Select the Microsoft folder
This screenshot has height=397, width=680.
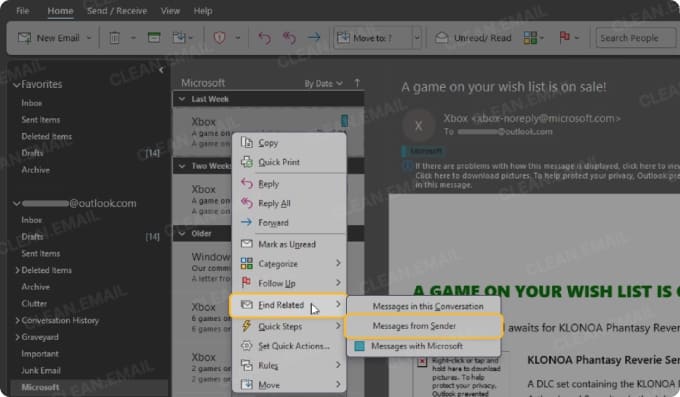[x=89, y=387]
